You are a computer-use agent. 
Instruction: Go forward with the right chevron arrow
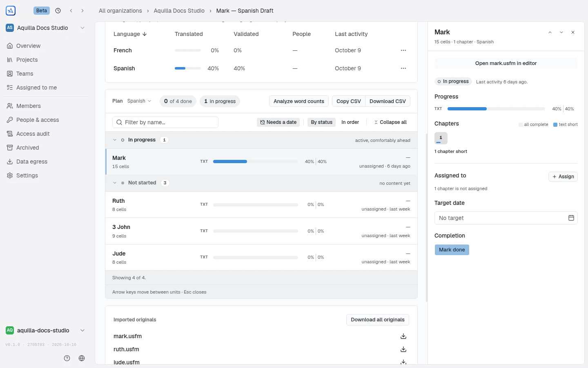tap(82, 11)
